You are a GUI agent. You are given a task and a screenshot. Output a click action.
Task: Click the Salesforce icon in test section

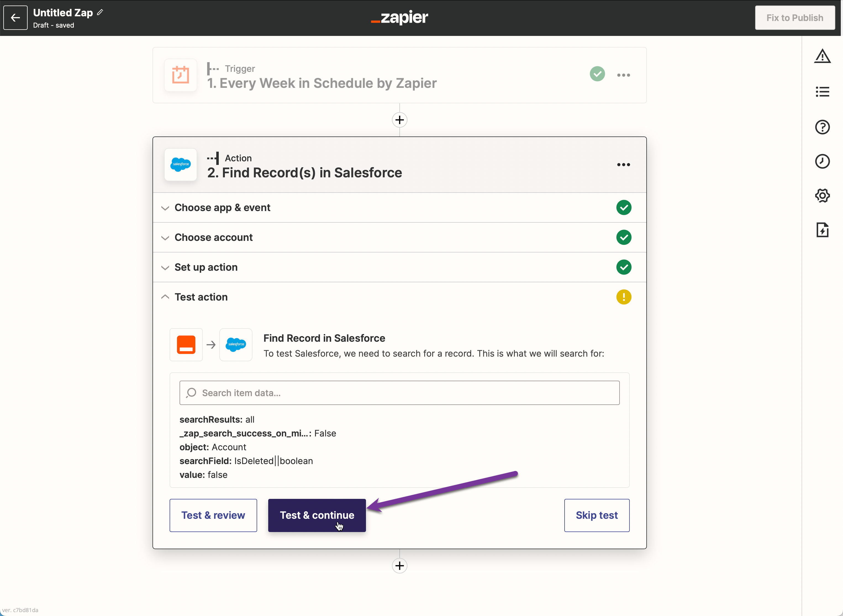236,344
